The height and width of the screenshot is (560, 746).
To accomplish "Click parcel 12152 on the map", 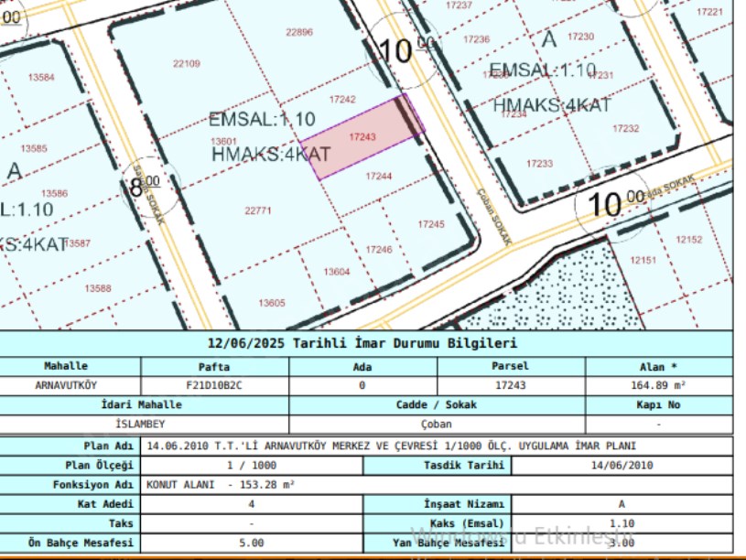I will tap(689, 240).
